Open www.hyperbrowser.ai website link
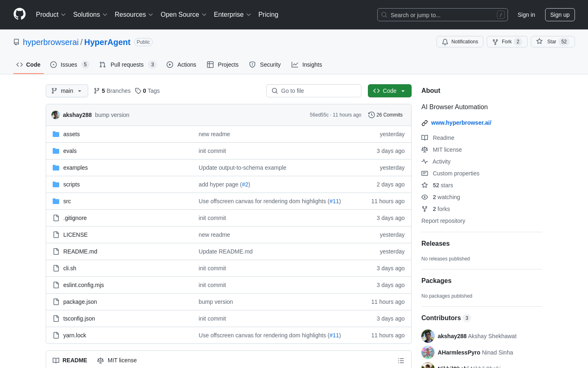 click(x=461, y=123)
